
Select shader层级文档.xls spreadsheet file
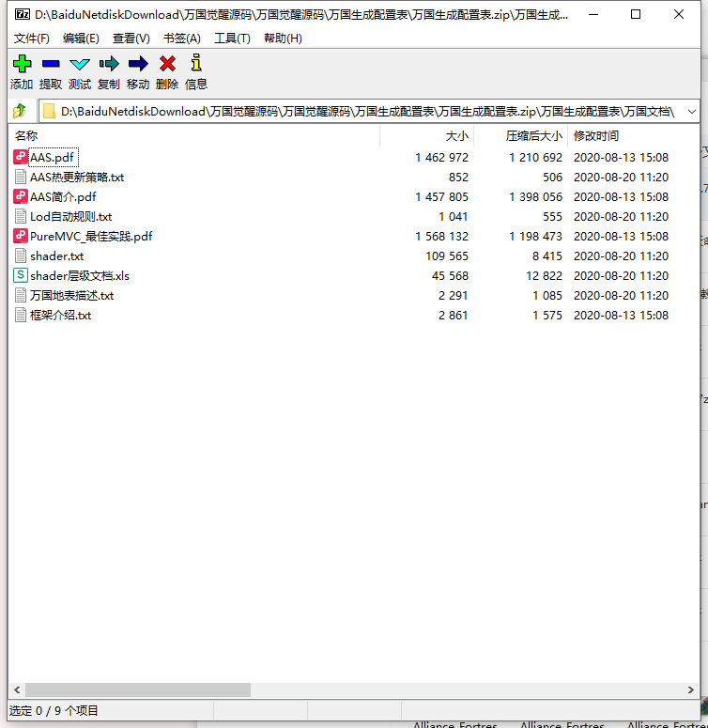tap(80, 276)
